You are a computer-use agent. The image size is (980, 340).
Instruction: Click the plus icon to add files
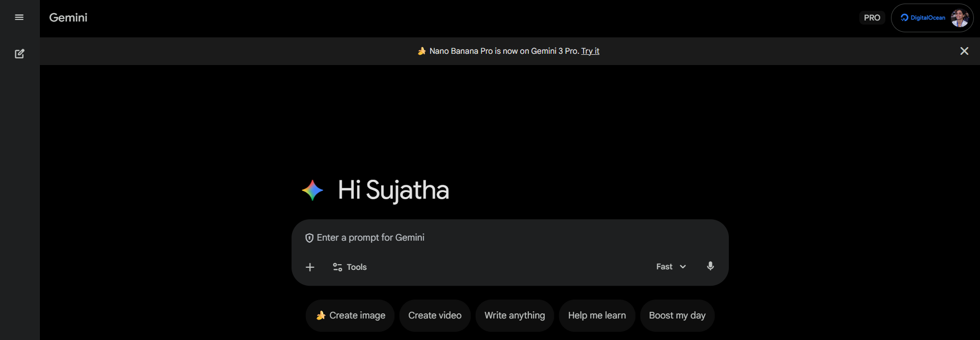click(310, 267)
